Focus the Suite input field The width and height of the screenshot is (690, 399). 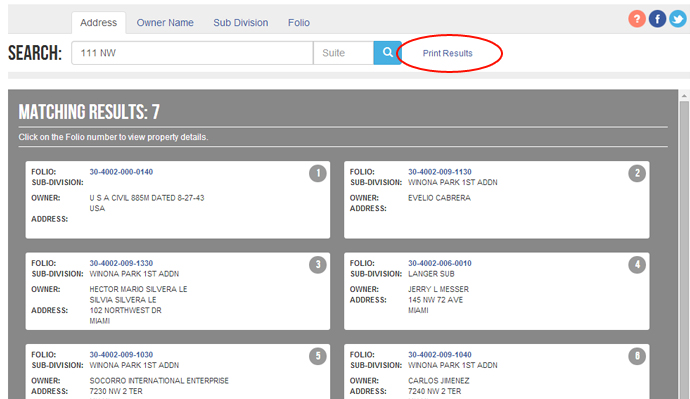pyautogui.click(x=344, y=53)
